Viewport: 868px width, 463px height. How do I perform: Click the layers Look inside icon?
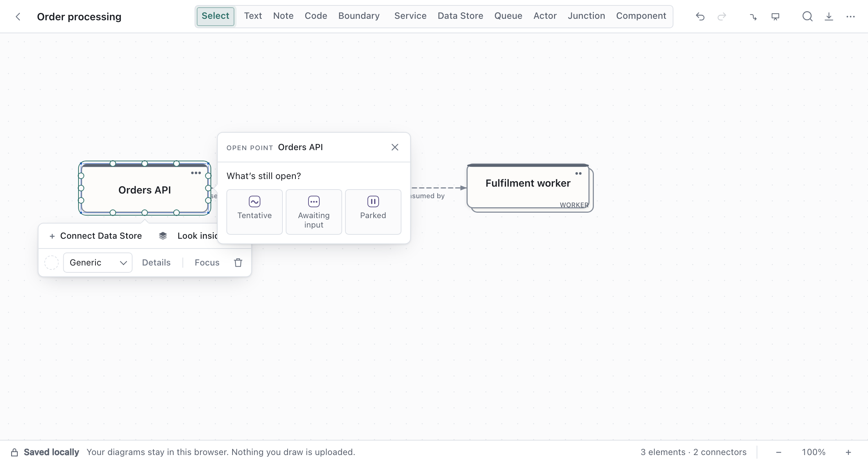point(163,236)
